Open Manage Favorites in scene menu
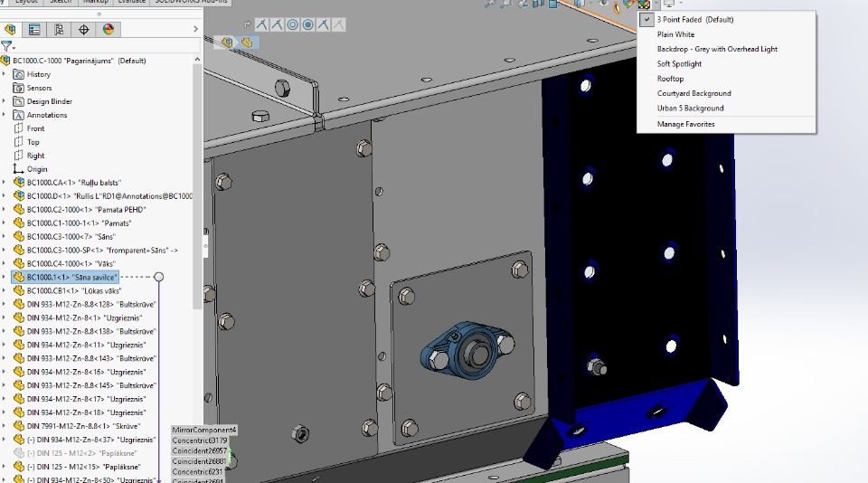This screenshot has height=483, width=868. click(x=685, y=124)
